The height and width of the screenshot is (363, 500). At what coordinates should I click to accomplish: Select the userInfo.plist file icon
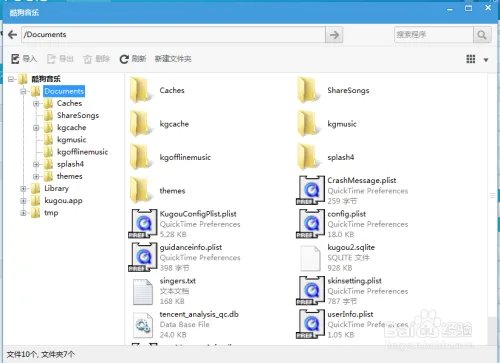coord(310,324)
